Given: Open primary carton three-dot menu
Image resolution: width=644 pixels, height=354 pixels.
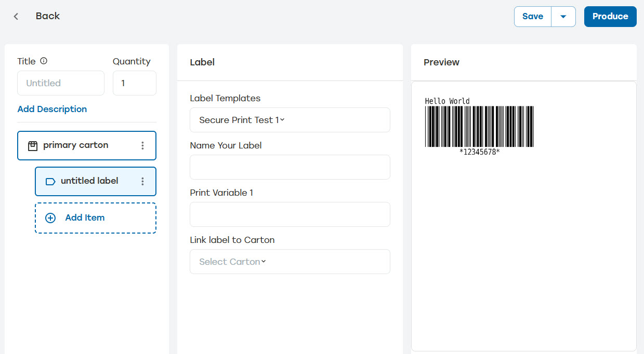Looking at the screenshot, I should (142, 145).
